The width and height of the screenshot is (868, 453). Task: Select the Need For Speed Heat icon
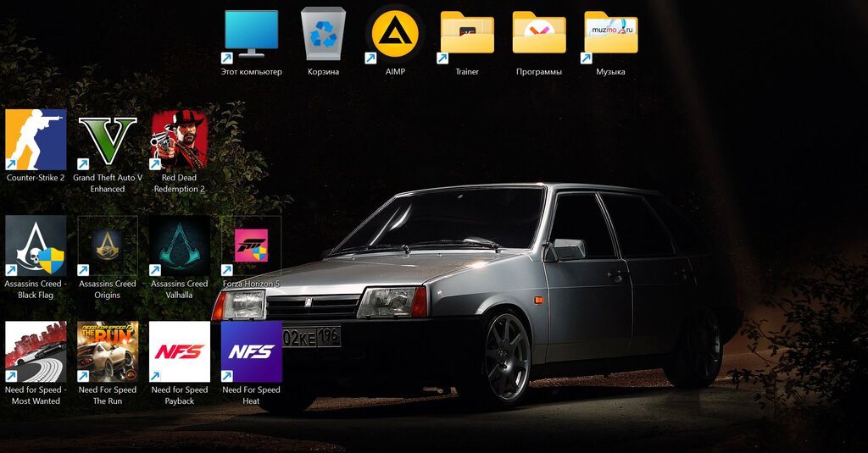pos(251,351)
